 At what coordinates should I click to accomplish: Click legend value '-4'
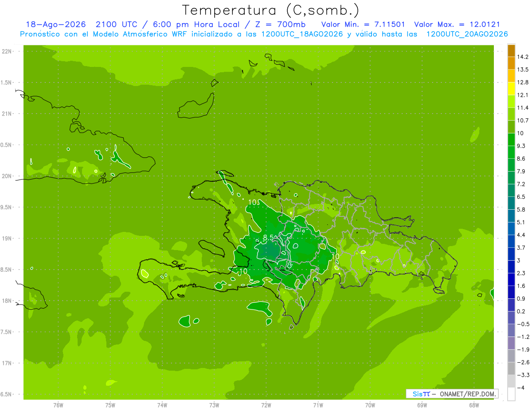520,388
